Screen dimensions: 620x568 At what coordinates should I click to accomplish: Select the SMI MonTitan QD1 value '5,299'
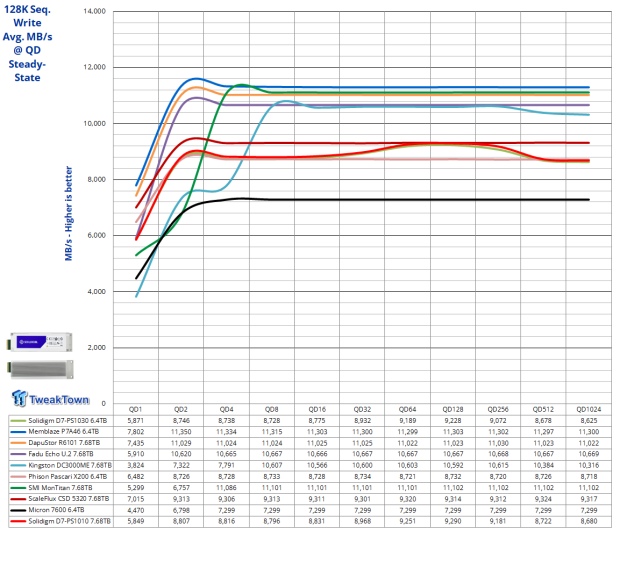136,488
